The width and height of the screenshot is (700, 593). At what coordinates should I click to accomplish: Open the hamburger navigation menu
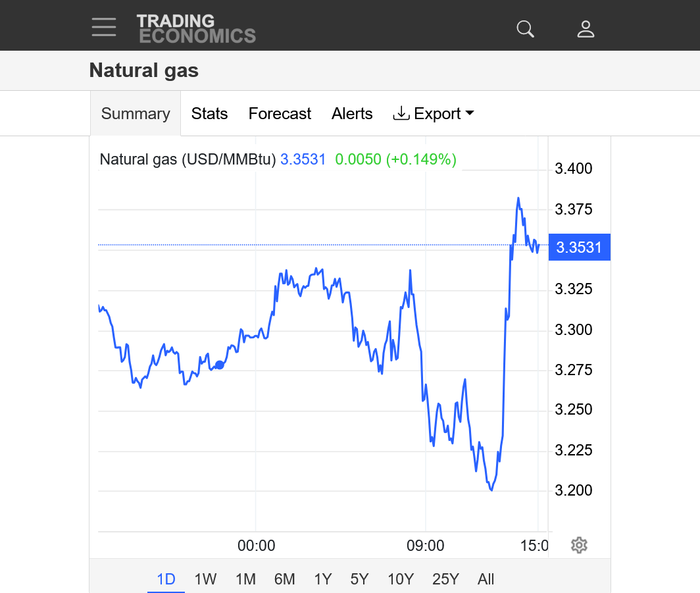[x=104, y=27]
